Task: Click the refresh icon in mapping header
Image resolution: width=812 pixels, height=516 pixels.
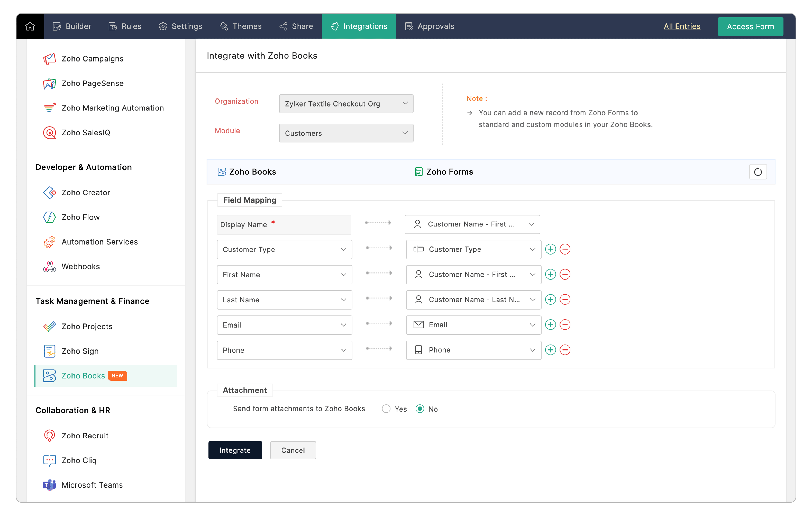Action: coord(757,172)
